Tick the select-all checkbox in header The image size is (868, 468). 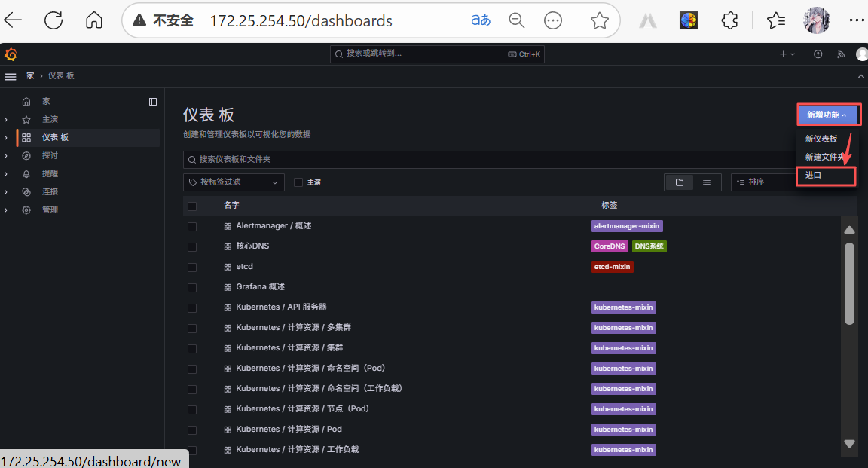pyautogui.click(x=192, y=206)
